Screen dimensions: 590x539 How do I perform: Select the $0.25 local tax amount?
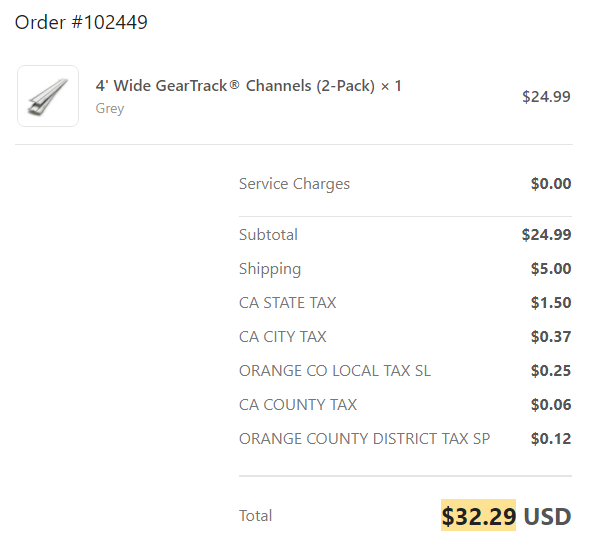pos(551,371)
